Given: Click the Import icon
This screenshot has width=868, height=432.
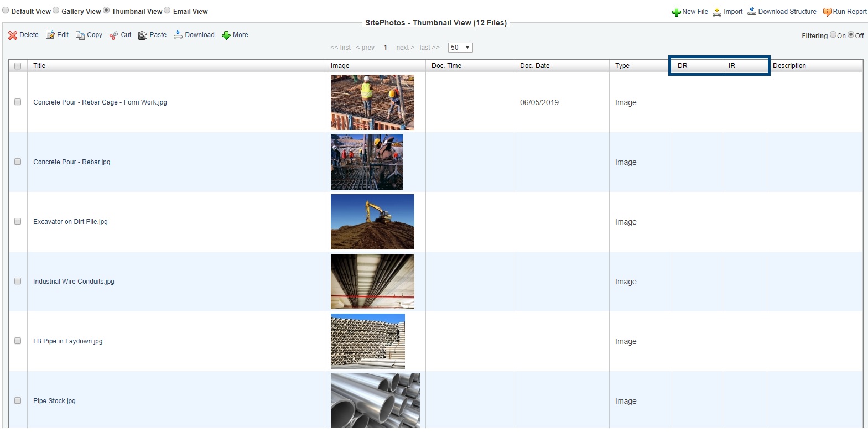Looking at the screenshot, I should pos(717,12).
